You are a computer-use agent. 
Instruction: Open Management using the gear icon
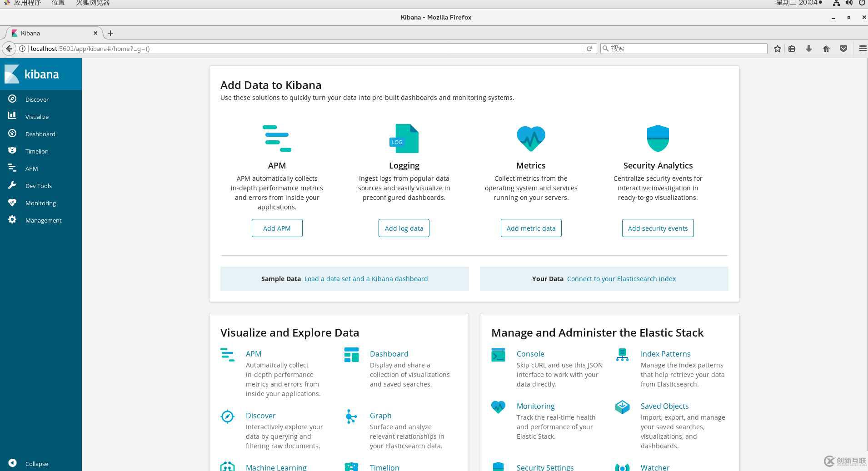(12, 220)
